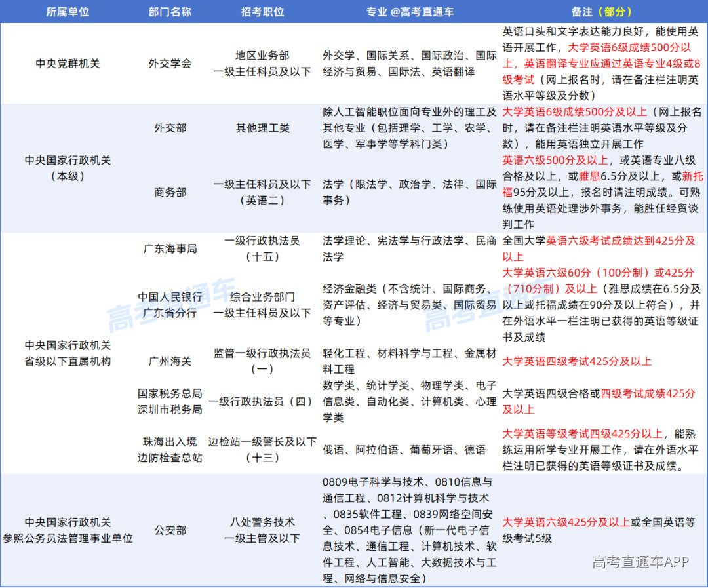Select 边检站一级警长及以下（十三） position cell
708x588 pixels.
coord(262,450)
